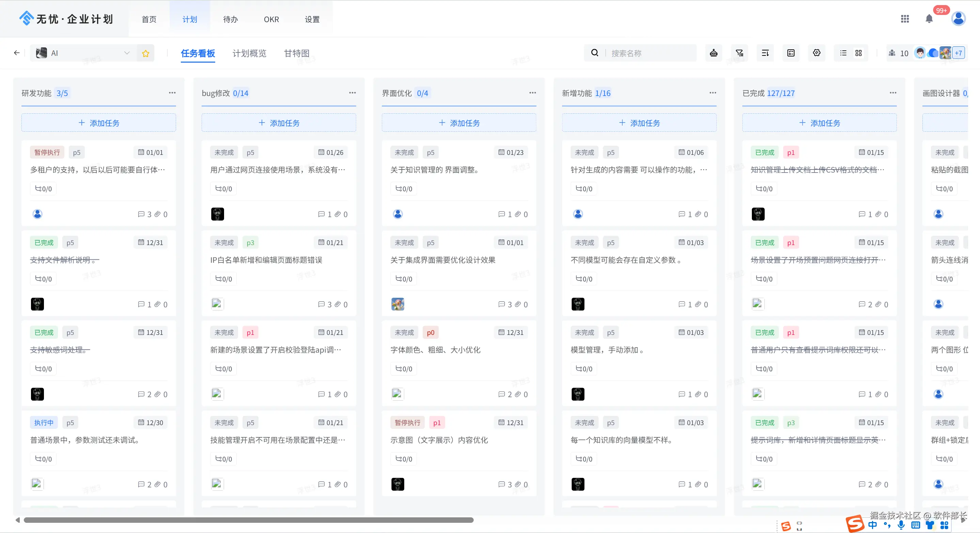
Task: Click the back arrow icon
Action: 17,53
